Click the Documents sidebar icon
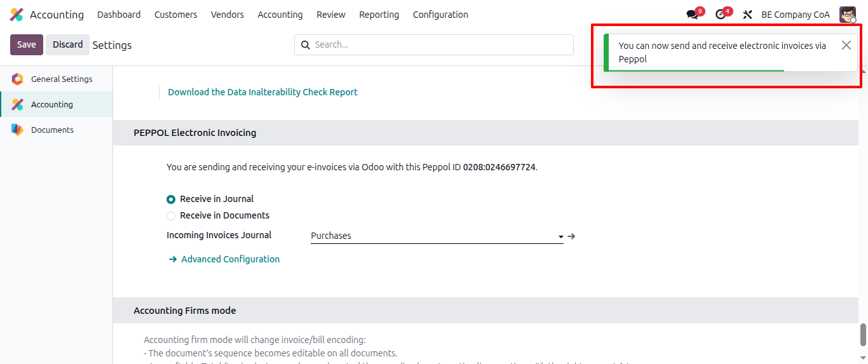Viewport: 868px width, 364px height. coord(18,130)
